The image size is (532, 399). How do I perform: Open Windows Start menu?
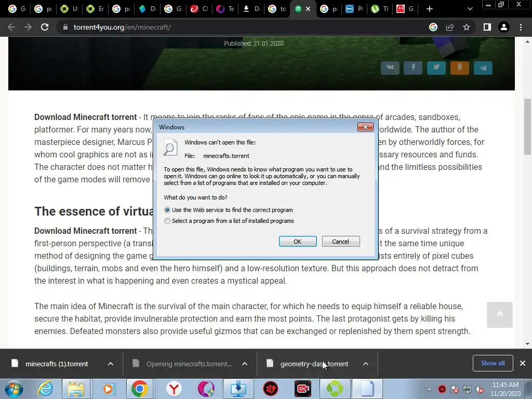pos(14,389)
